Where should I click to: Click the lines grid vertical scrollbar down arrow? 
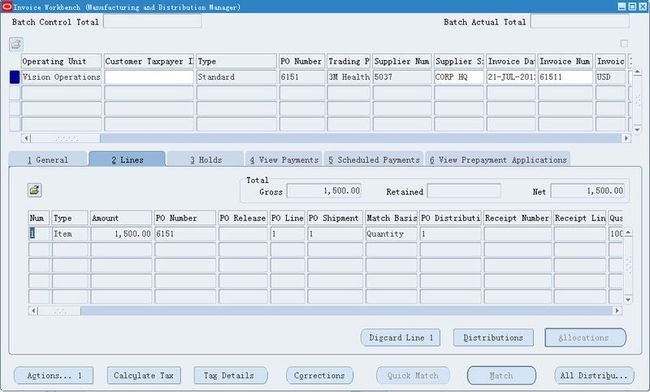628,299
